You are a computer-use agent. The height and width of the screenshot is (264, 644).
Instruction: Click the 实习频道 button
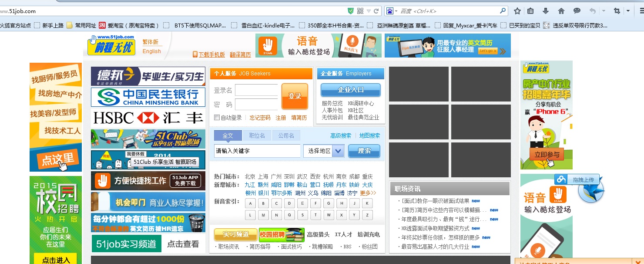pyautogui.click(x=235, y=234)
